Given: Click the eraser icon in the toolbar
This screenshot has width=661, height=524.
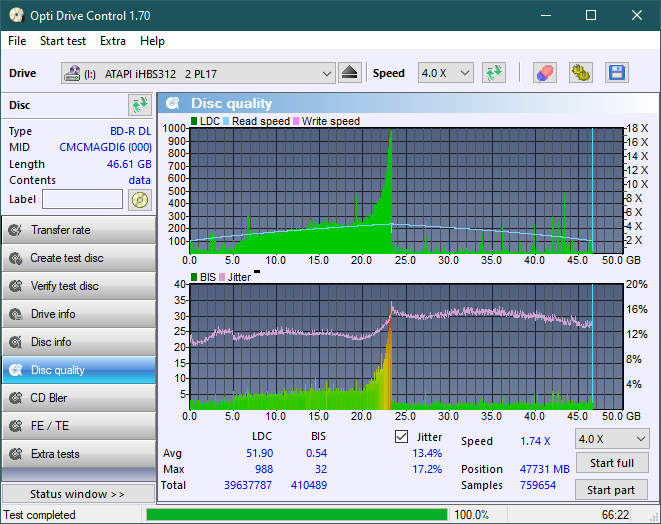Looking at the screenshot, I should 544,73.
